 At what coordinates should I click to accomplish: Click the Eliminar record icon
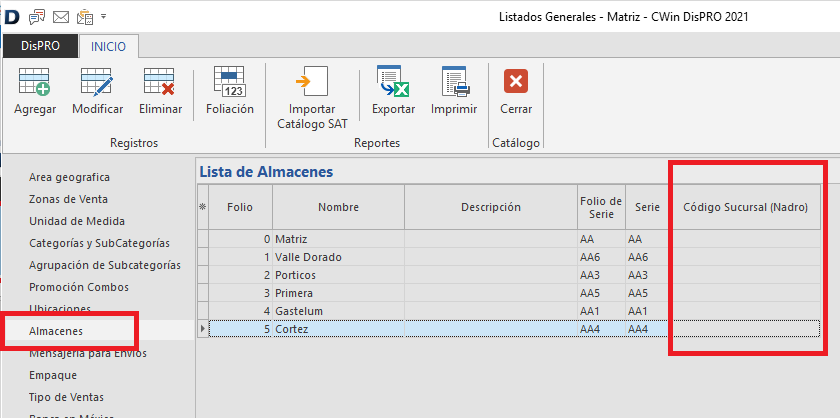160,81
